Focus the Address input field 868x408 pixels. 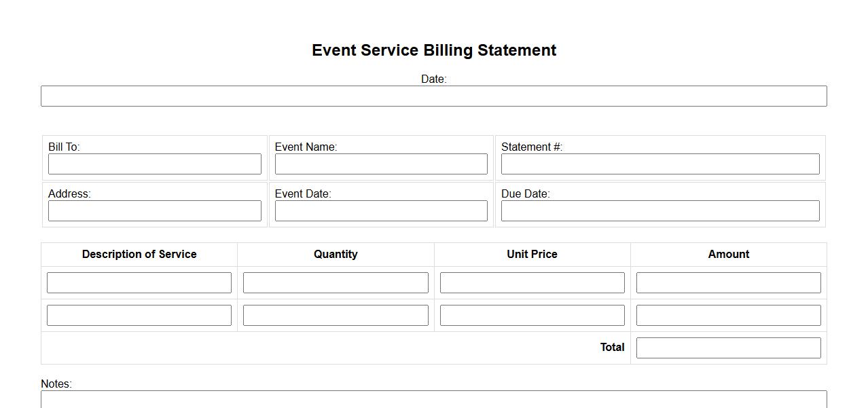point(154,211)
